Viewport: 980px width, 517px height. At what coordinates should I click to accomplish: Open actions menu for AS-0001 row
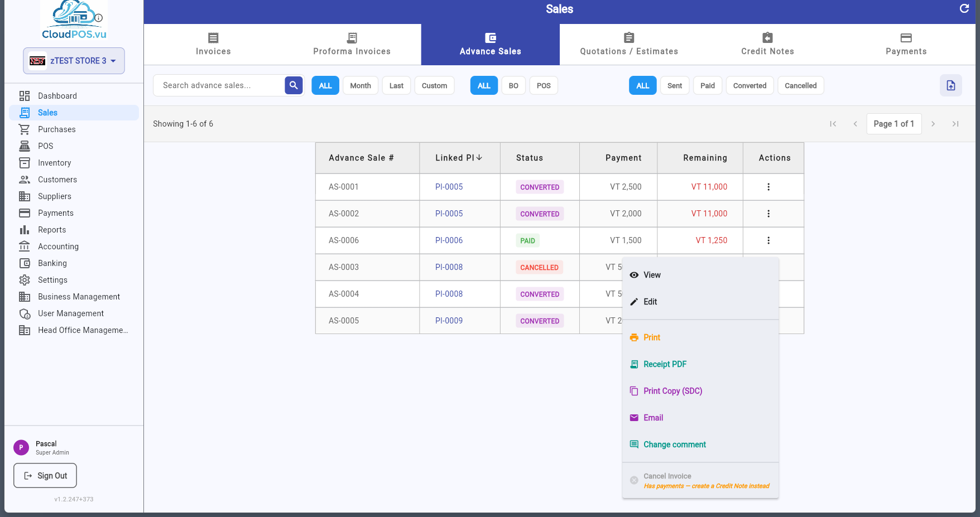768,187
